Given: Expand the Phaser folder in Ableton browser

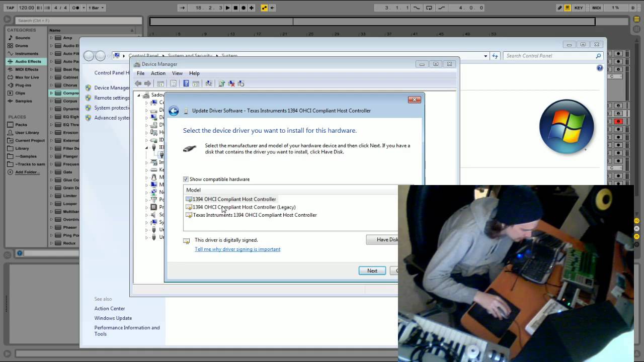Looking at the screenshot, I should (x=51, y=227).
